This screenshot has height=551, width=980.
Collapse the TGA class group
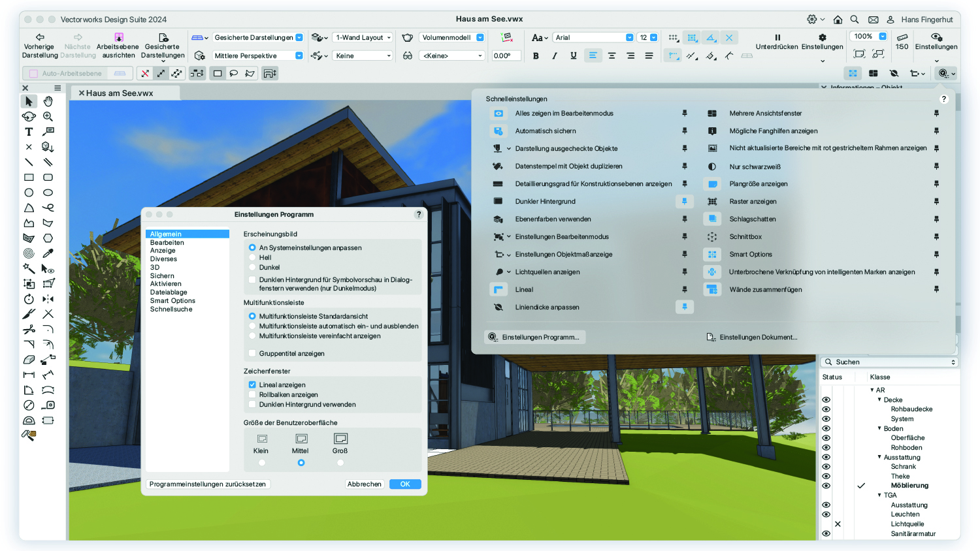tap(879, 495)
